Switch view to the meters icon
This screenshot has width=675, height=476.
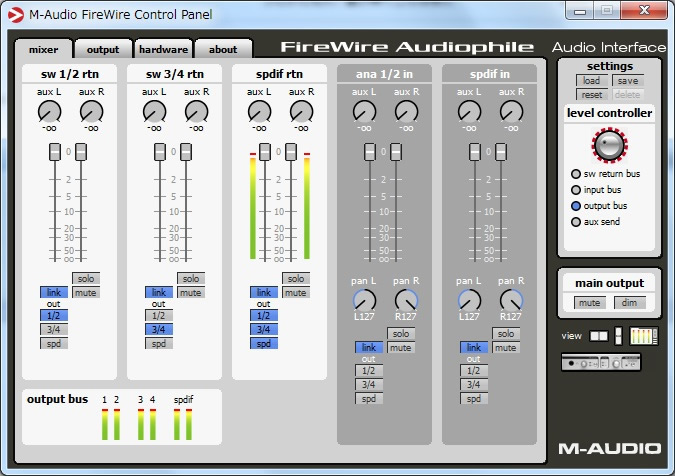point(644,336)
